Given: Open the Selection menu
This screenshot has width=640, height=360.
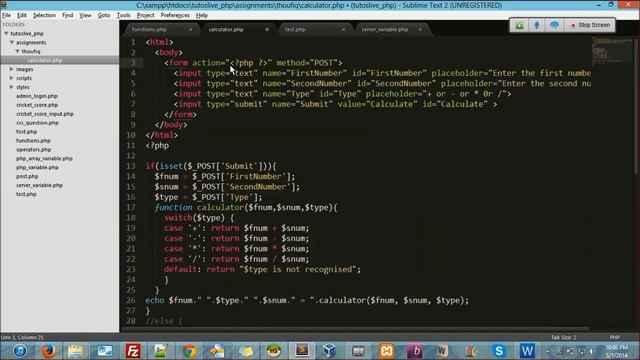Looking at the screenshot, I should click(x=44, y=15).
